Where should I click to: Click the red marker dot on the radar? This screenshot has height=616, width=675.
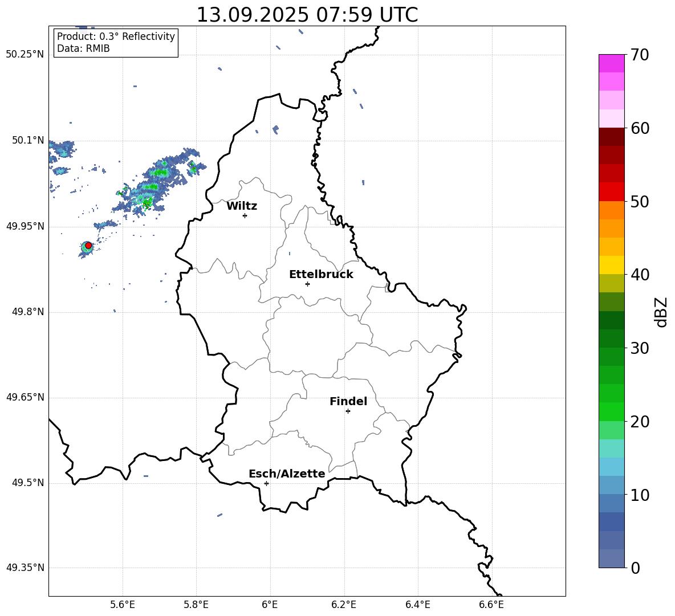[x=88, y=246]
